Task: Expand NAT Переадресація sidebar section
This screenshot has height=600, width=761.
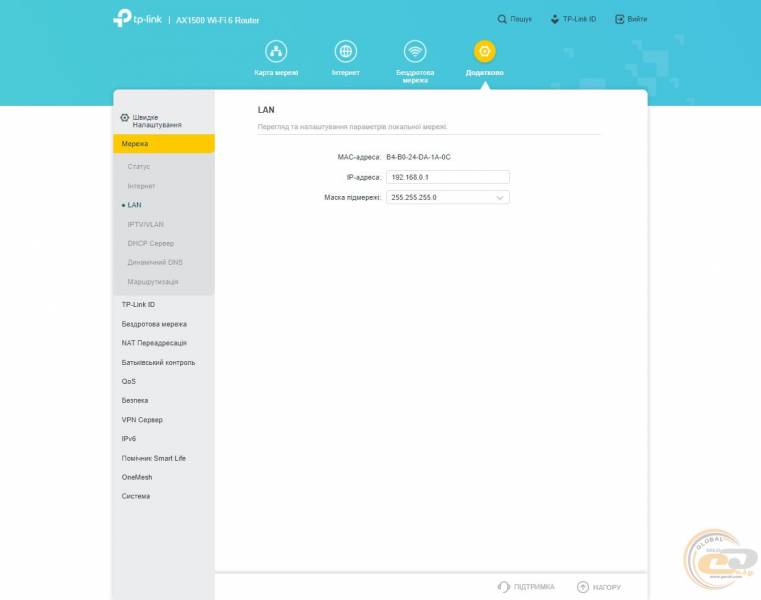Action: tap(154, 343)
